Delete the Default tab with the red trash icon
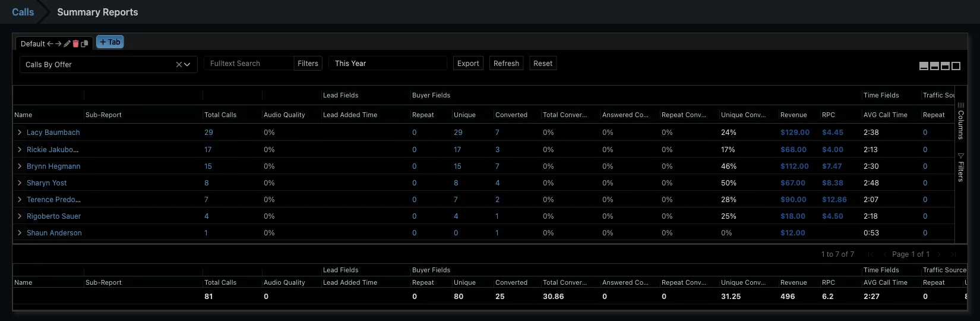This screenshot has height=321, width=980. click(75, 43)
